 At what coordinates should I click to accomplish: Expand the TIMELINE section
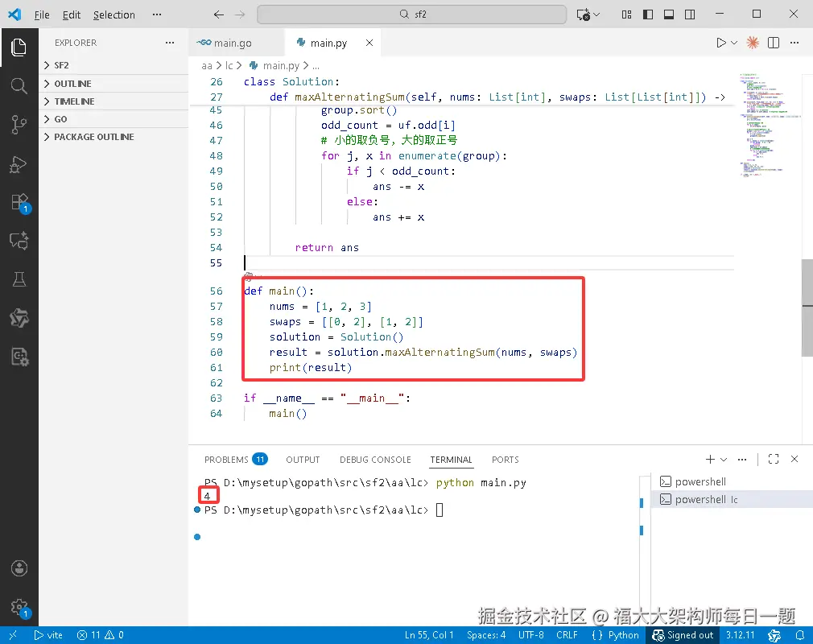pyautogui.click(x=114, y=101)
